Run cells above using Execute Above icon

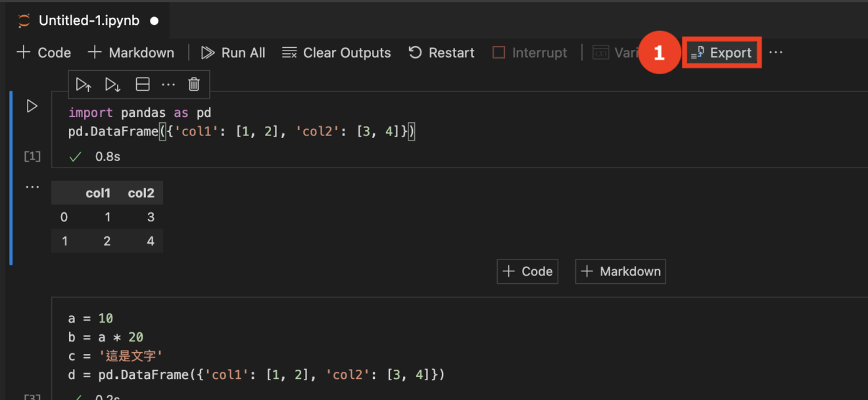(83, 84)
